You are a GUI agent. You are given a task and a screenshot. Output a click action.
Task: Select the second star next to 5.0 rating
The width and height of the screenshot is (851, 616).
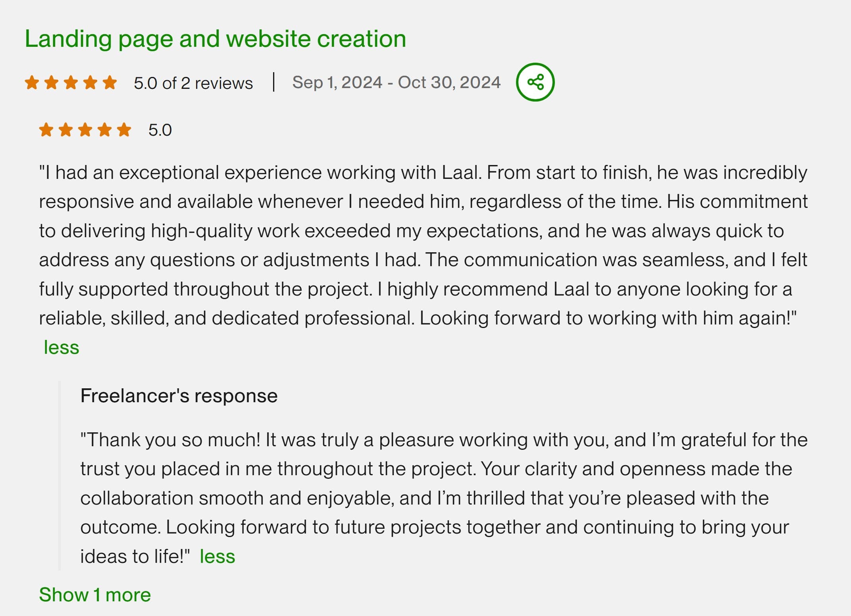pyautogui.click(x=65, y=129)
